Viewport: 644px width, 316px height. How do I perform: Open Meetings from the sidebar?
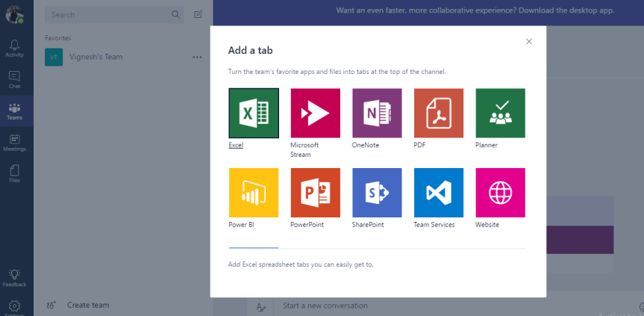coord(15,142)
